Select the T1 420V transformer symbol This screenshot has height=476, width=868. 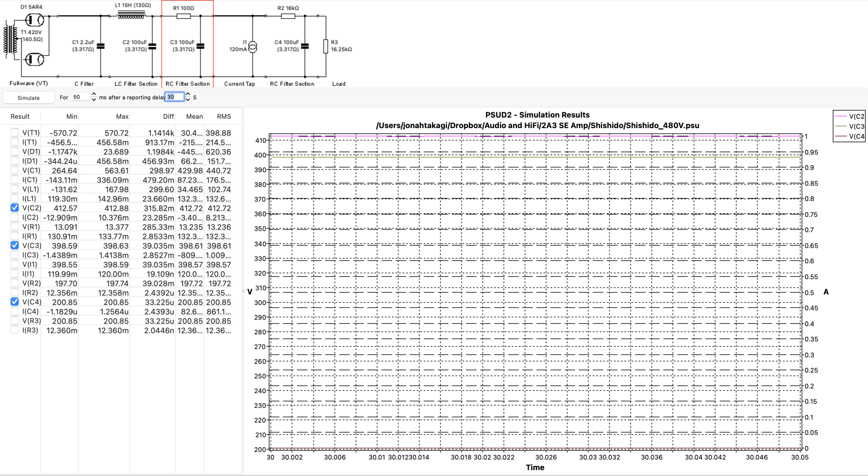(11, 39)
